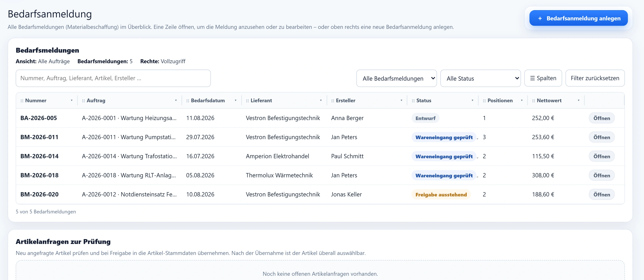The image size is (644, 280).
Task: Open the Lieferant column menu arrow
Action: click(321, 101)
